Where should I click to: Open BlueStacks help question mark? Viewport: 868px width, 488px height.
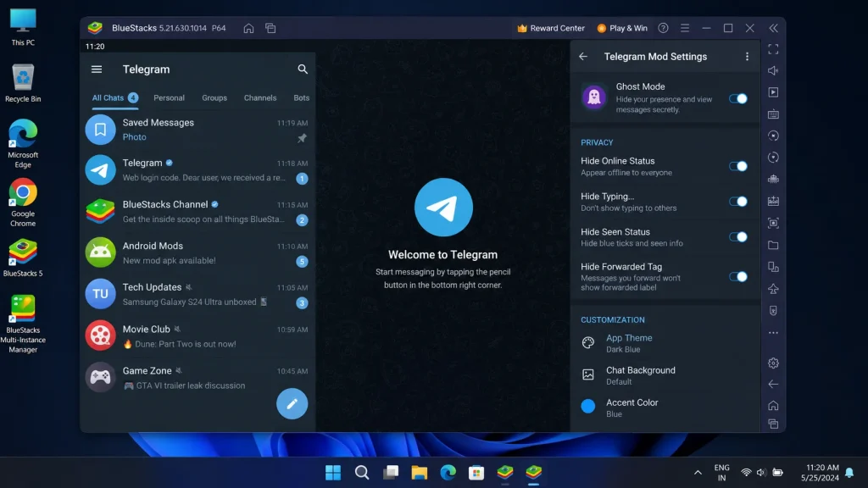[663, 28]
